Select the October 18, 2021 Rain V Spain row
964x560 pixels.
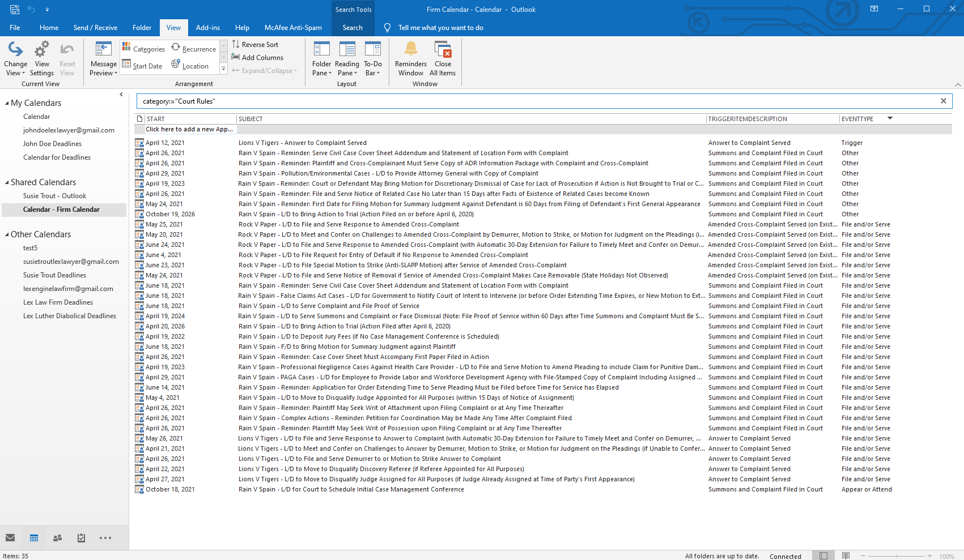click(543, 489)
